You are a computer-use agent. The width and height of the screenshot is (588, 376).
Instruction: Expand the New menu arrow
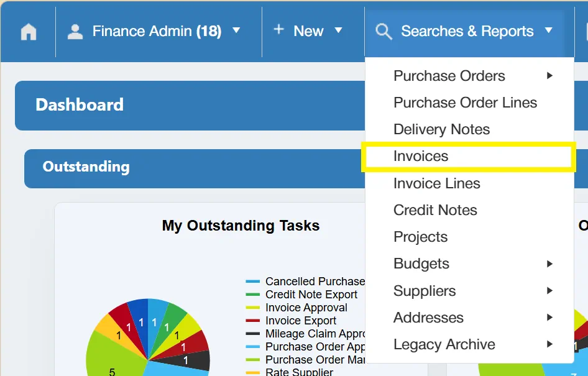[x=338, y=30]
